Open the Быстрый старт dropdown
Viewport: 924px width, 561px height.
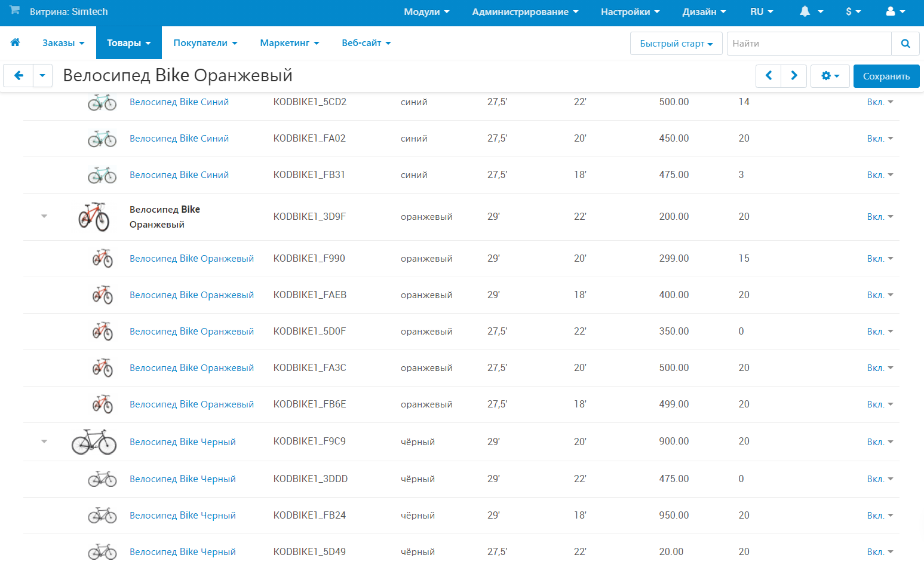pyautogui.click(x=676, y=44)
